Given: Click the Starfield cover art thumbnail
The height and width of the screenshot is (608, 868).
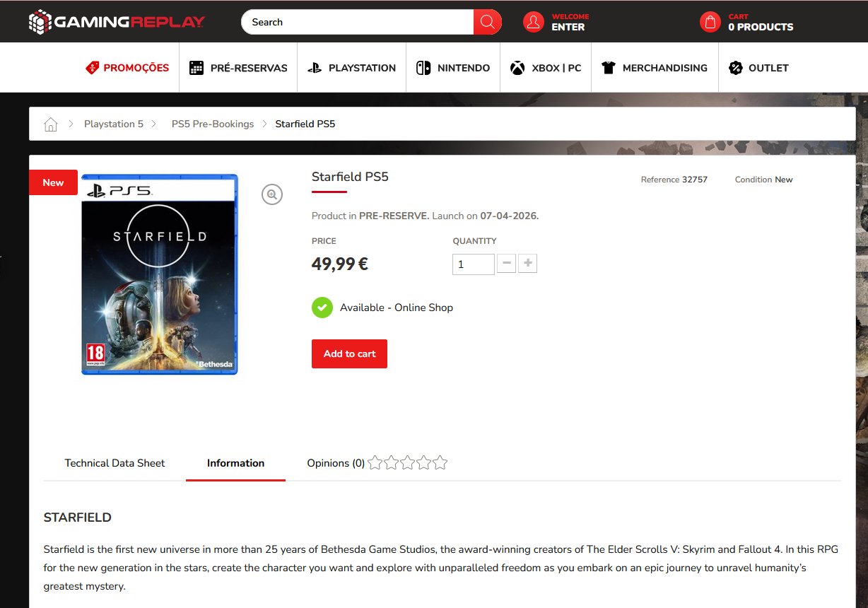Looking at the screenshot, I should tap(159, 274).
